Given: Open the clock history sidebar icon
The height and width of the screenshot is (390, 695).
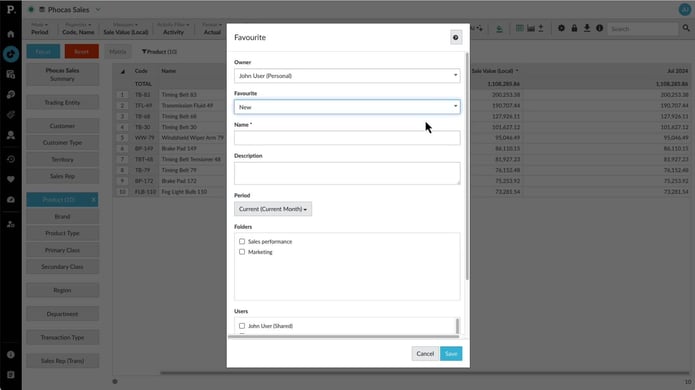Looking at the screenshot, I should click(x=11, y=159).
